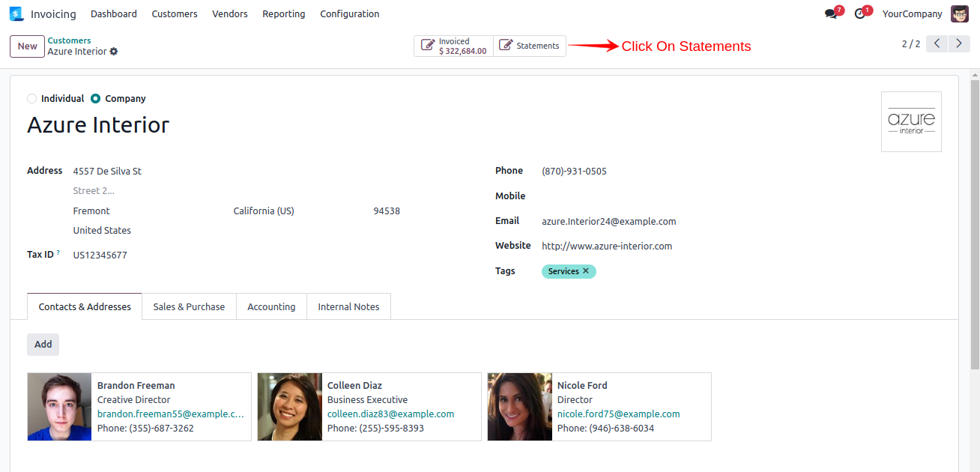Open the user avatar menu
This screenshot has height=472, width=980.
tap(960, 13)
